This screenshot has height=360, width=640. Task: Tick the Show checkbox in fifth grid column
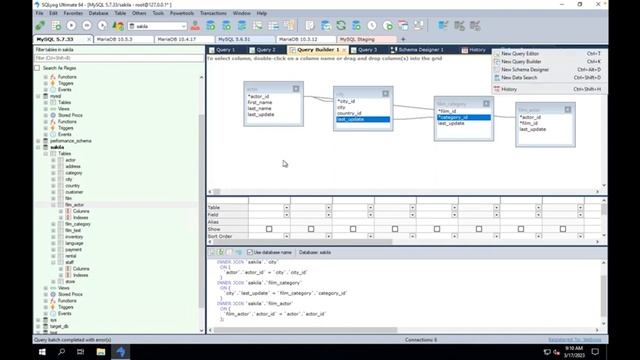(437, 229)
